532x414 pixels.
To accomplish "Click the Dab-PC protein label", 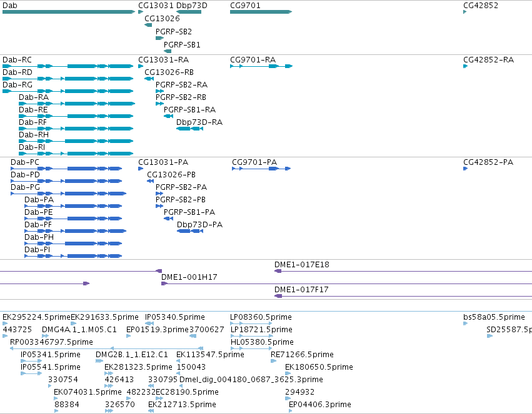I will tap(25, 162).
